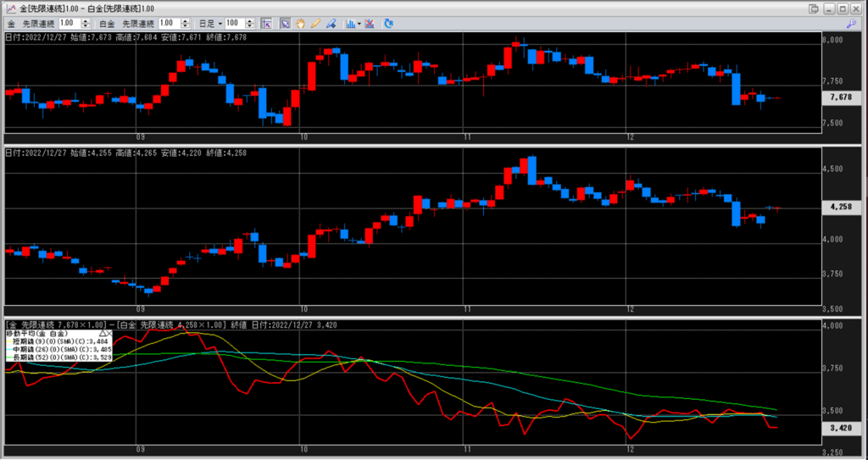Activate the hand pan tool

(300, 24)
